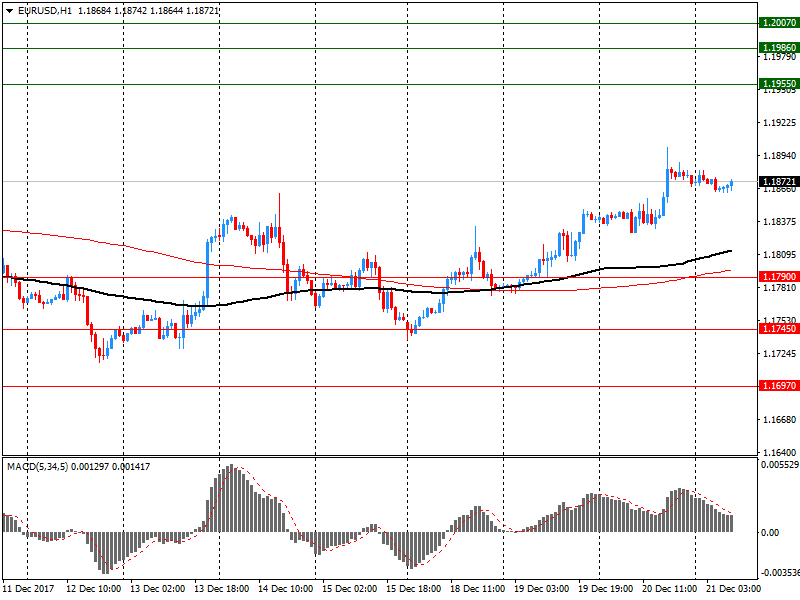Select the 1.19860 green price level label
The image size is (800, 600).
point(779,48)
